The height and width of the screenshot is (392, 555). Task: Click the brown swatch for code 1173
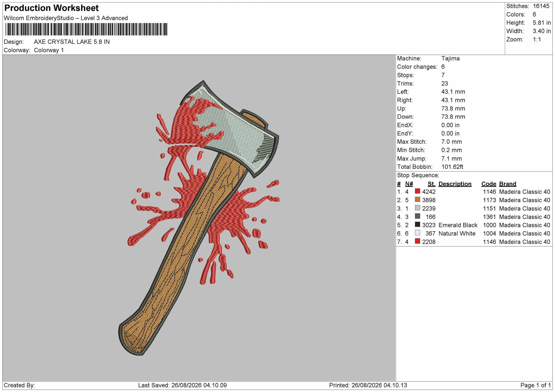(x=418, y=199)
